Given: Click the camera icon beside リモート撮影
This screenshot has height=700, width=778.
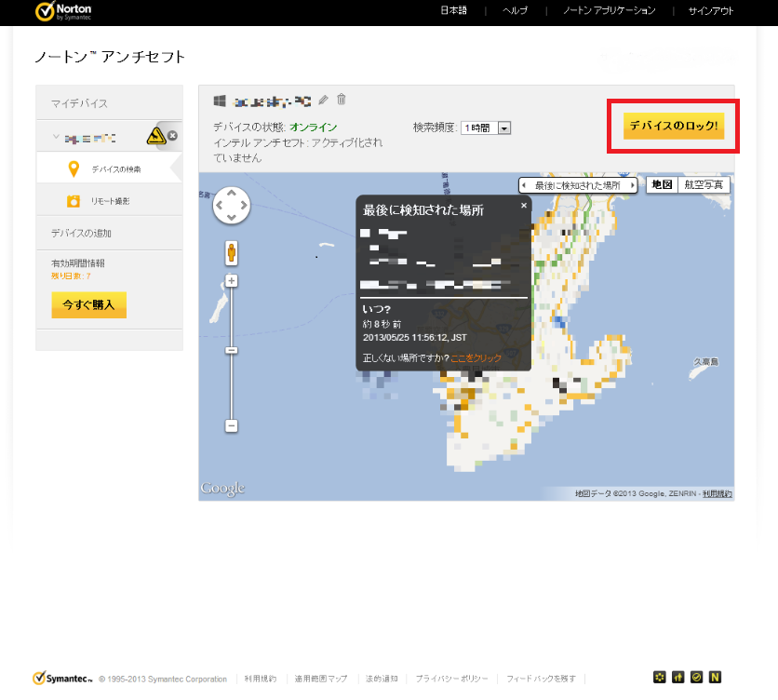Looking at the screenshot, I should coord(74,200).
